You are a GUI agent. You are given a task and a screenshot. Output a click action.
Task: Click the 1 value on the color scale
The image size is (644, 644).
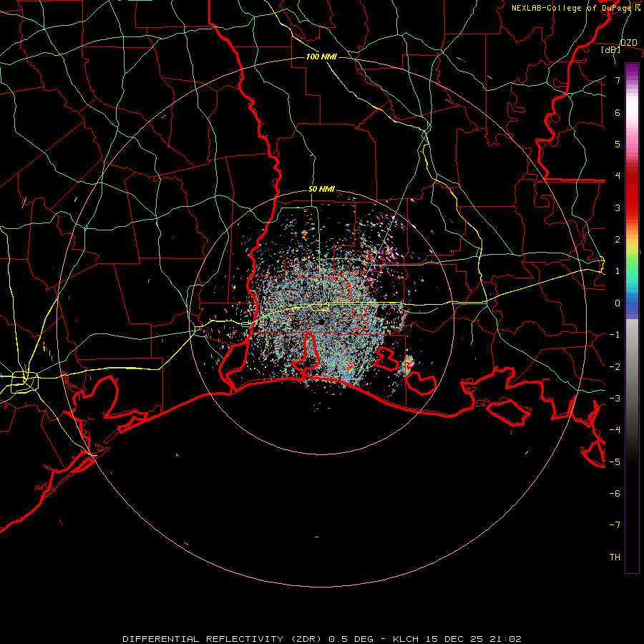(x=618, y=271)
